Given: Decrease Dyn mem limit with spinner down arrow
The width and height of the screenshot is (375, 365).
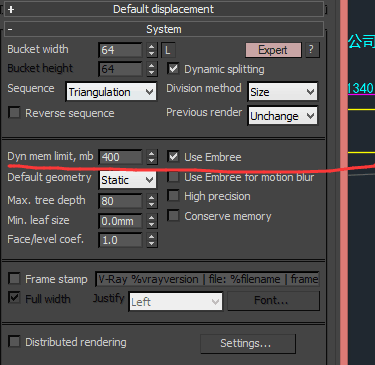Looking at the screenshot, I should click(152, 161).
